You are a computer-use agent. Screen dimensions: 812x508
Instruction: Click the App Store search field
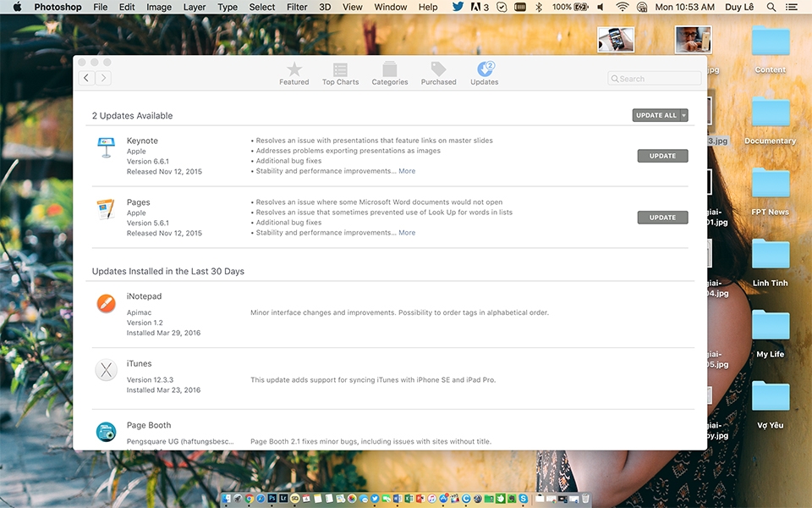tap(655, 79)
